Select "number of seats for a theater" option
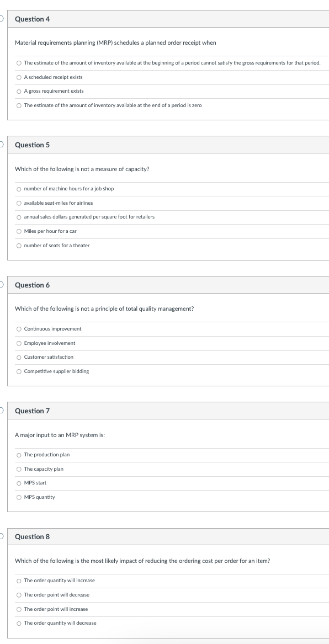Screen dimensions: 329x644 19,245
